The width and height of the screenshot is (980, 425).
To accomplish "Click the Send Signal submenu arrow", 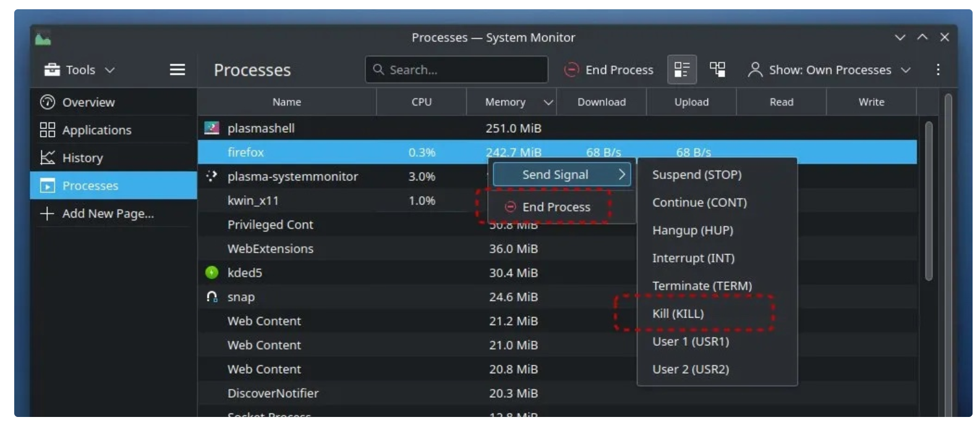I will tap(622, 175).
